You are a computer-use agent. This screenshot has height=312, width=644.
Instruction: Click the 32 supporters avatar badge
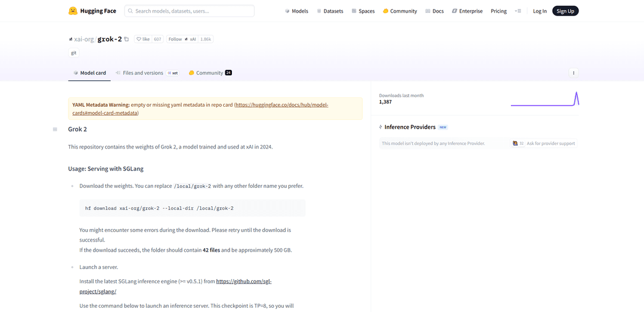point(518,143)
